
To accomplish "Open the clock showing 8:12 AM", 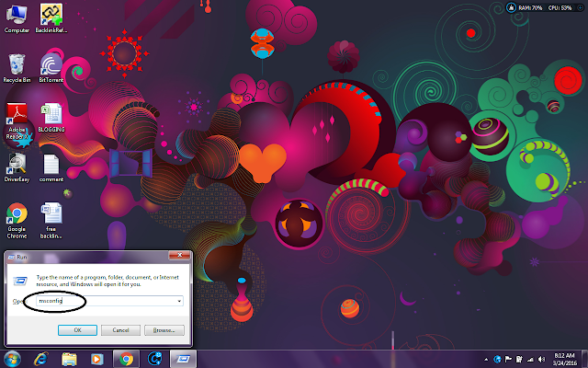I will click(x=564, y=359).
